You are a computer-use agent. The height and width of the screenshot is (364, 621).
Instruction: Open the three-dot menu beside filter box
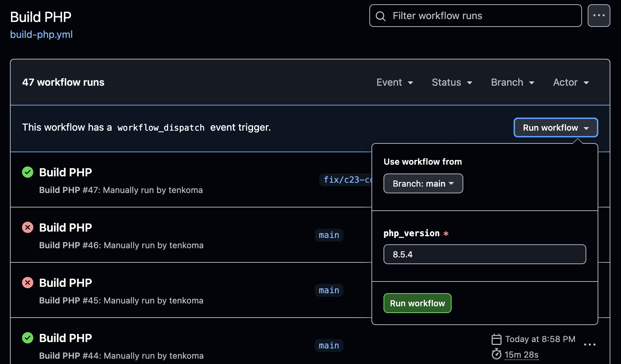[599, 16]
